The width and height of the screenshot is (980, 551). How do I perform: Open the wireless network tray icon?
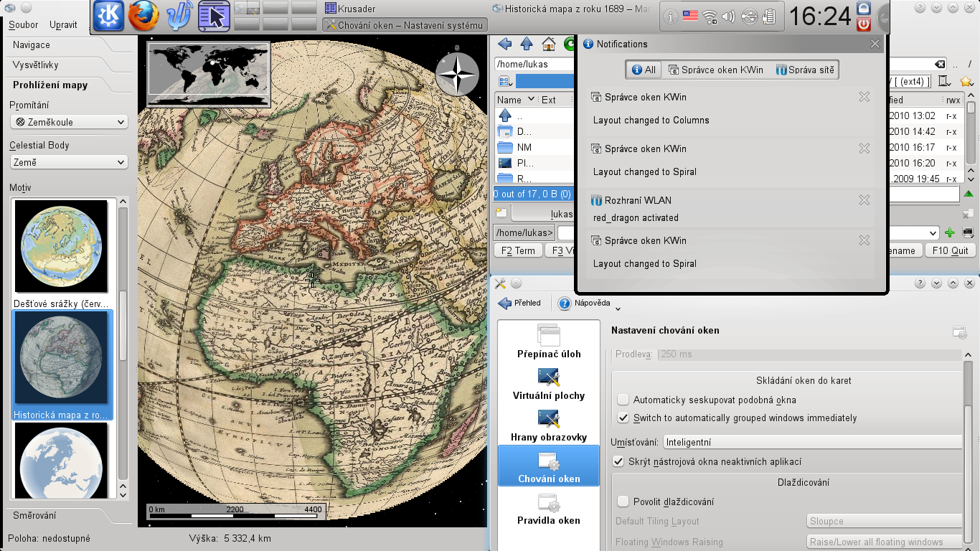click(x=710, y=16)
